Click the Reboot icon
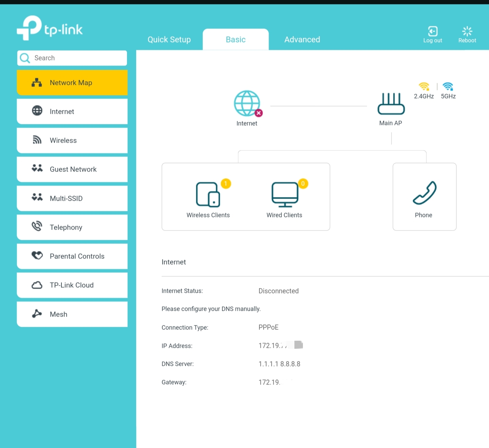Screen dimensions: 489x448 tap(467, 31)
